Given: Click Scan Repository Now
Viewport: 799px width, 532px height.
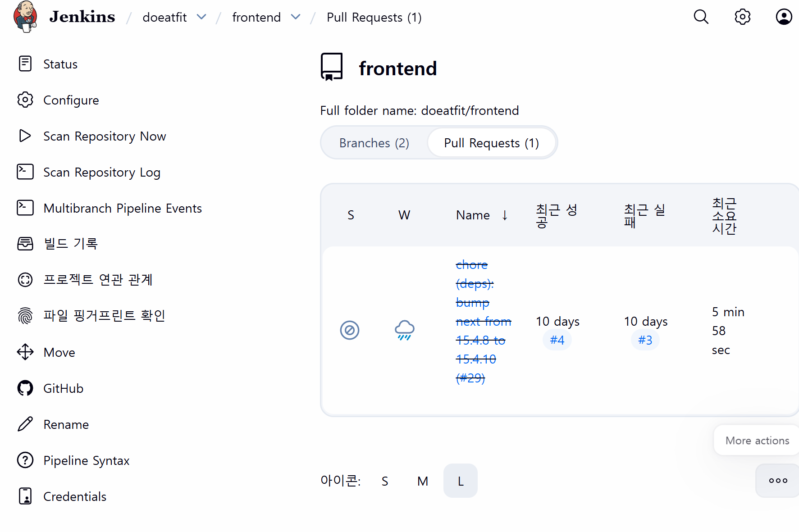Looking at the screenshot, I should pos(104,136).
